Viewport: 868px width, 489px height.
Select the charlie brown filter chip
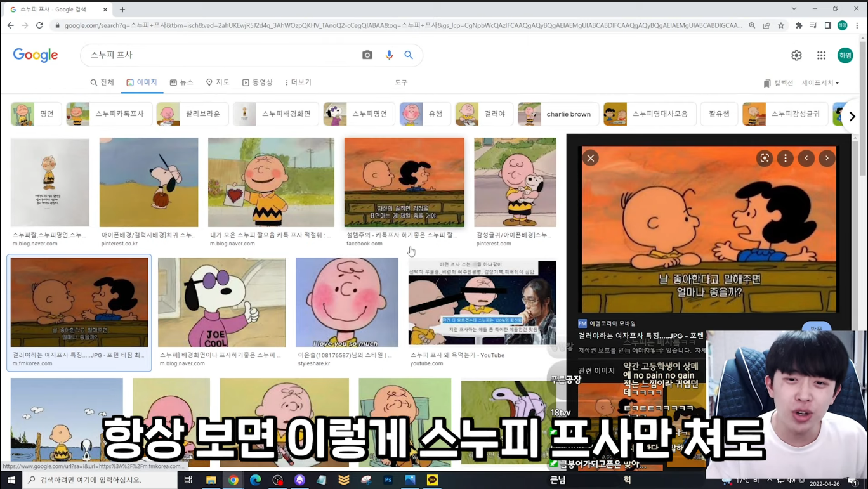click(558, 114)
